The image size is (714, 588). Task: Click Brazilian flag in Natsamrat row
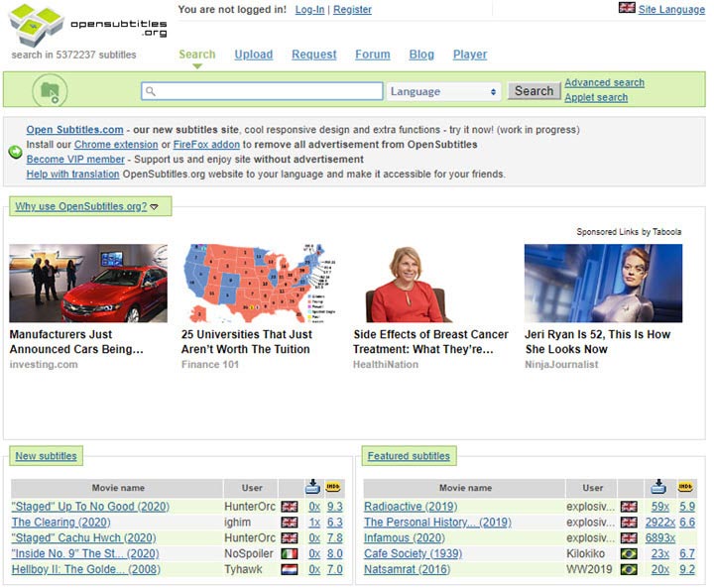click(x=629, y=569)
